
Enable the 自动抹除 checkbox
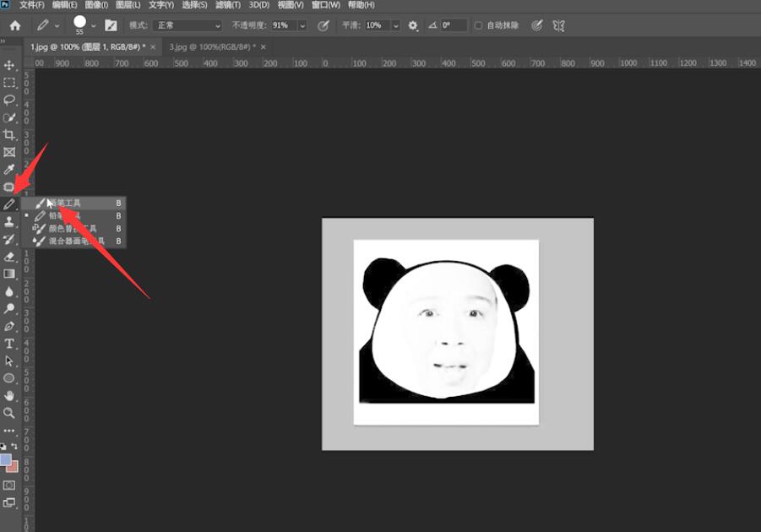(x=478, y=25)
